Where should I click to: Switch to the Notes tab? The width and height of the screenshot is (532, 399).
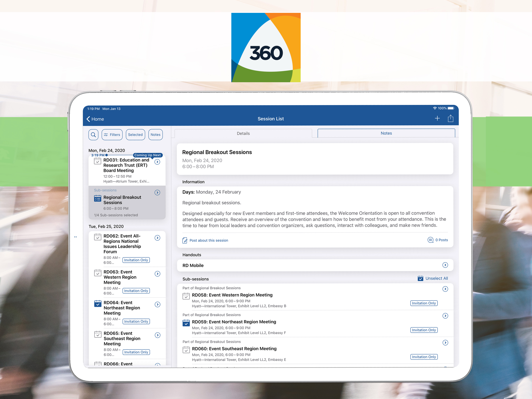pos(386,133)
